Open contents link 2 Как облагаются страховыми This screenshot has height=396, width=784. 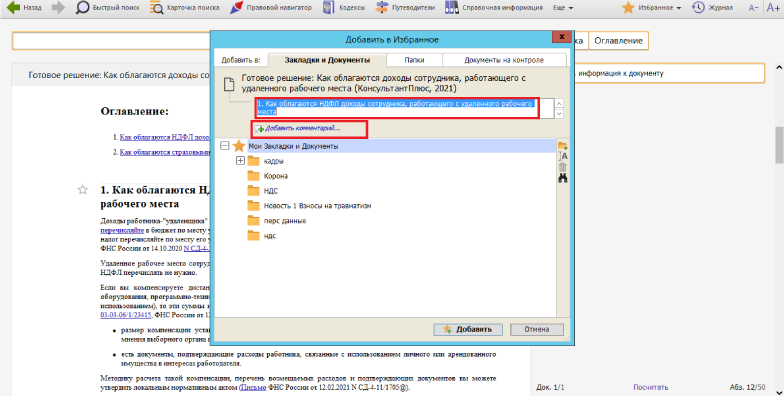tap(165, 152)
